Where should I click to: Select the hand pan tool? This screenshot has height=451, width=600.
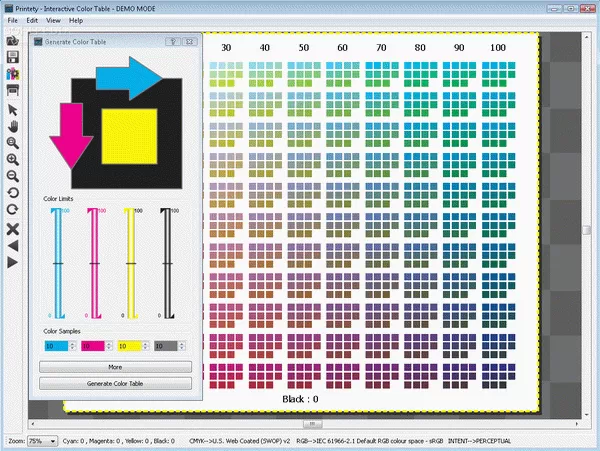13,127
